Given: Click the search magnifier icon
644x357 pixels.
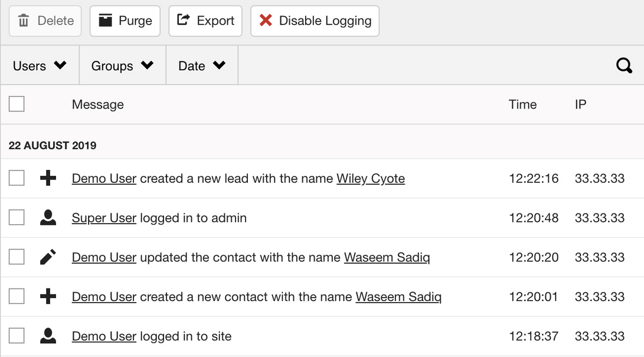Looking at the screenshot, I should coord(624,65).
